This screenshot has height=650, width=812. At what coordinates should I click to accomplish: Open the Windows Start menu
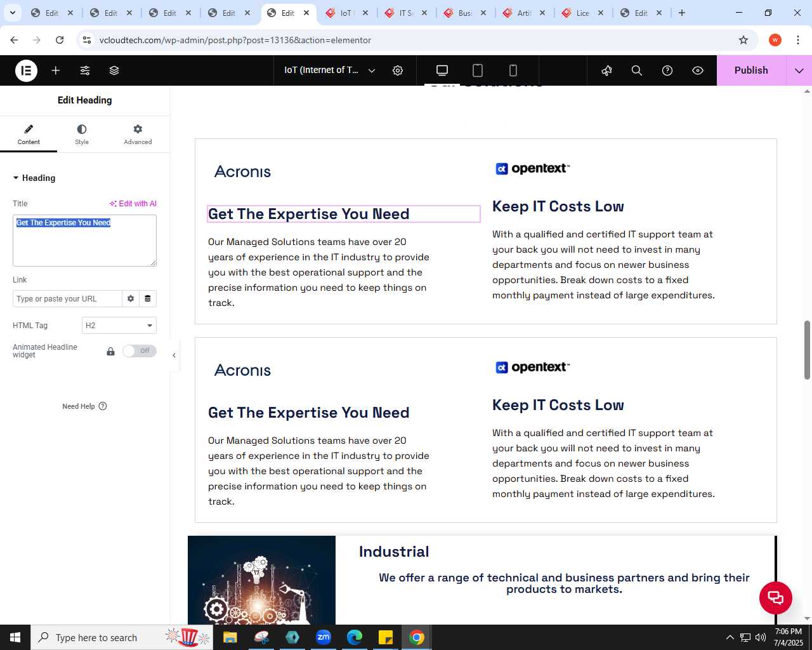(x=15, y=637)
